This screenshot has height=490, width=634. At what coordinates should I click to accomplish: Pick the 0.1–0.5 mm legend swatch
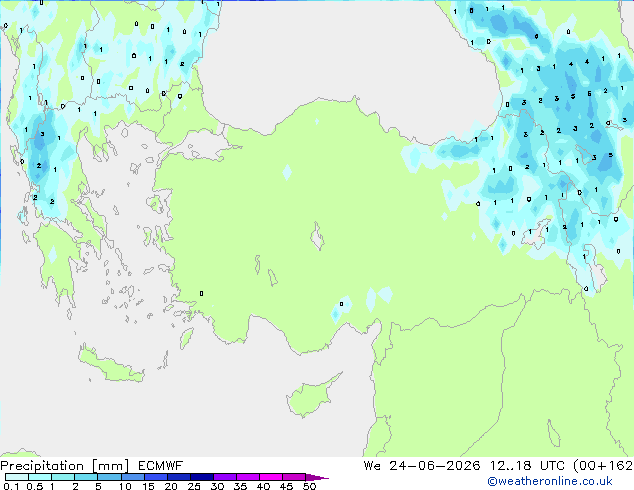(17, 477)
